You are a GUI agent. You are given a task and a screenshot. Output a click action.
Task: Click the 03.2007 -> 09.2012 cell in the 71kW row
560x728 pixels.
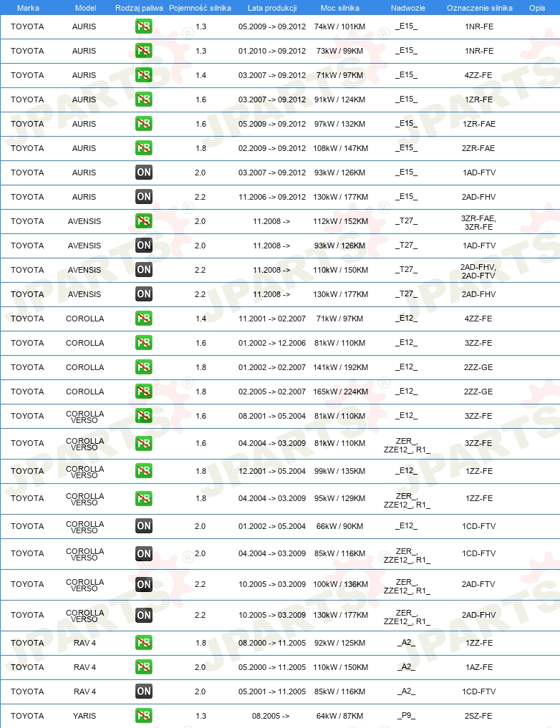tap(272, 75)
